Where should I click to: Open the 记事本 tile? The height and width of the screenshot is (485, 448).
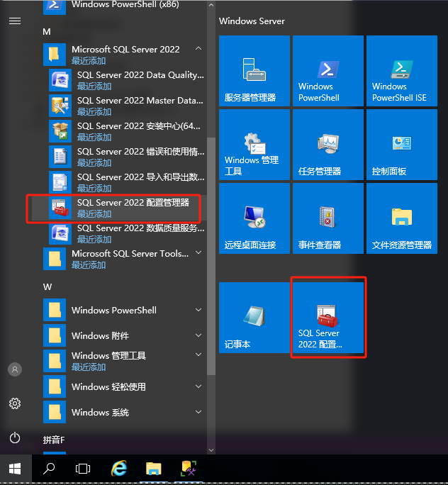254,317
